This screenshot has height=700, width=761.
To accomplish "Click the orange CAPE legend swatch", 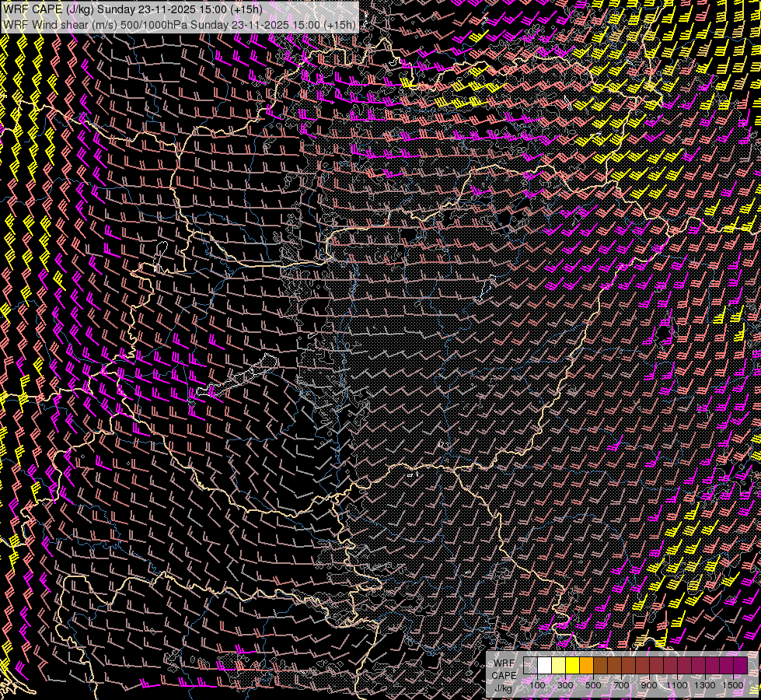I will 587,665.
